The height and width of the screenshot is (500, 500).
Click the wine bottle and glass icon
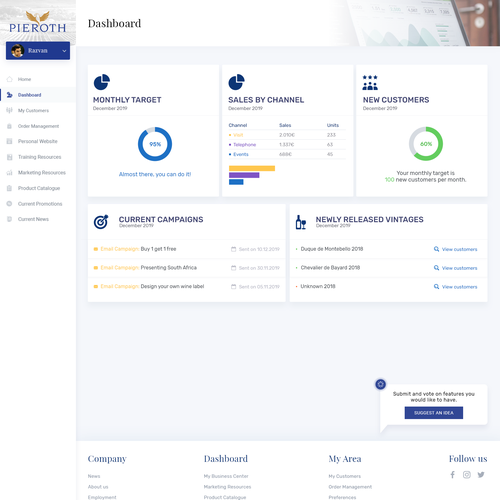pyautogui.click(x=301, y=222)
